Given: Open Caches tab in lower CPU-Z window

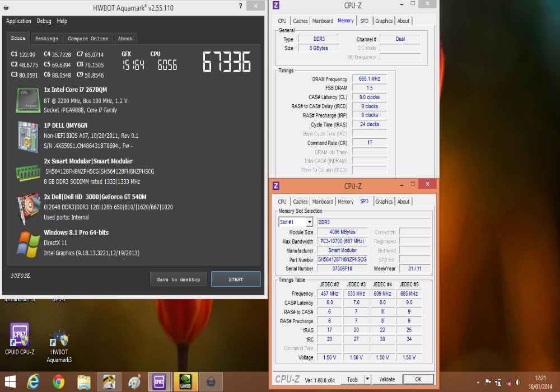Looking at the screenshot, I should pyautogui.click(x=300, y=202).
